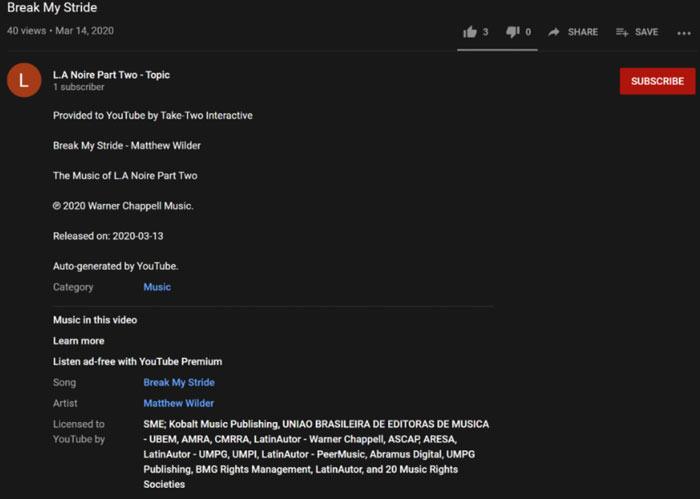Click the 1 subscriber count text
The width and height of the screenshot is (700, 499).
coord(78,88)
